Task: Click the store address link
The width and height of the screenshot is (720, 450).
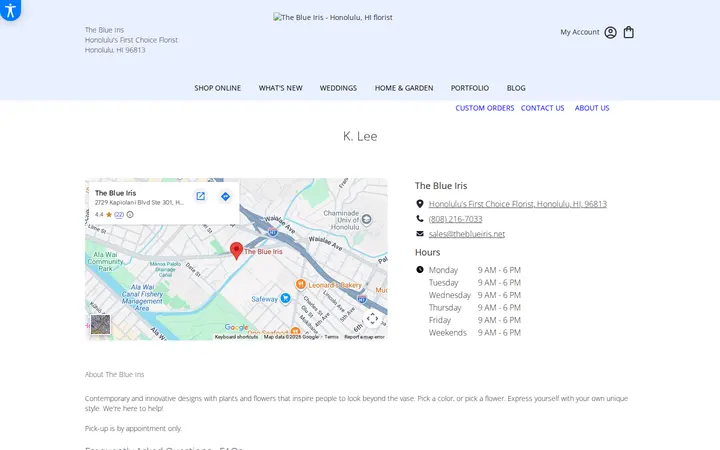Action: pos(518,204)
